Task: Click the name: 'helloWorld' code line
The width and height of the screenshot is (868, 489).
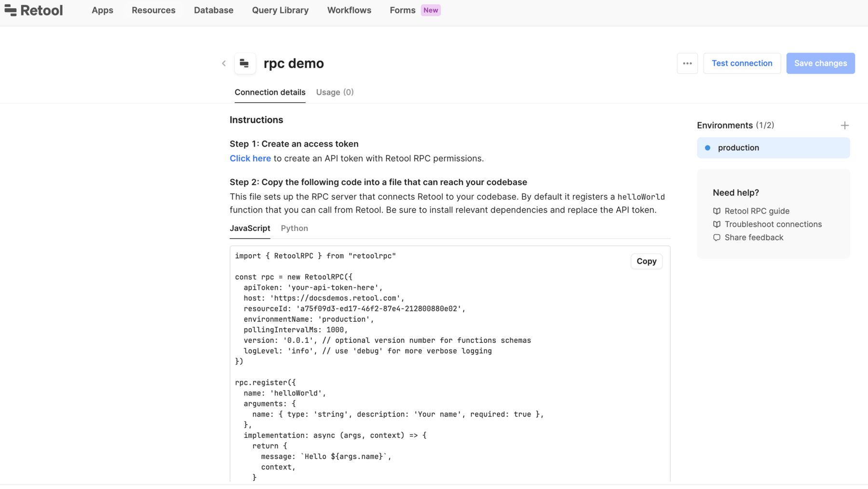Action: click(x=285, y=394)
